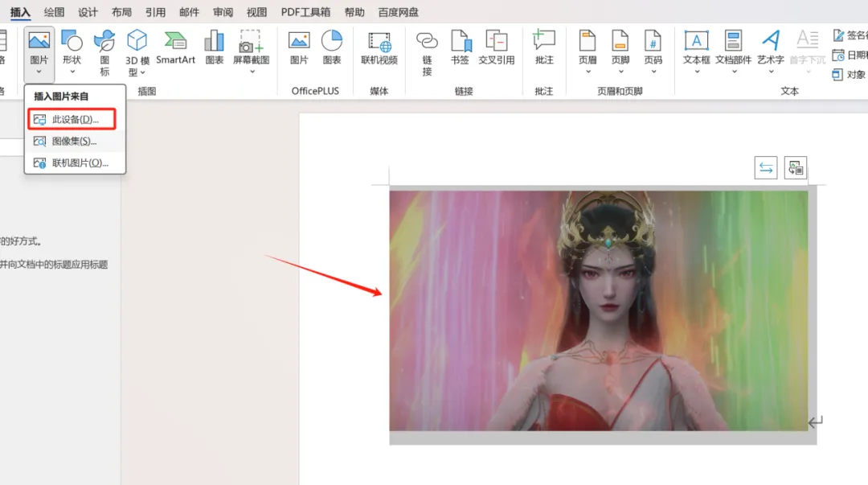868x485 pixels.
Task: Add a comment with 批注
Action: 544,48
